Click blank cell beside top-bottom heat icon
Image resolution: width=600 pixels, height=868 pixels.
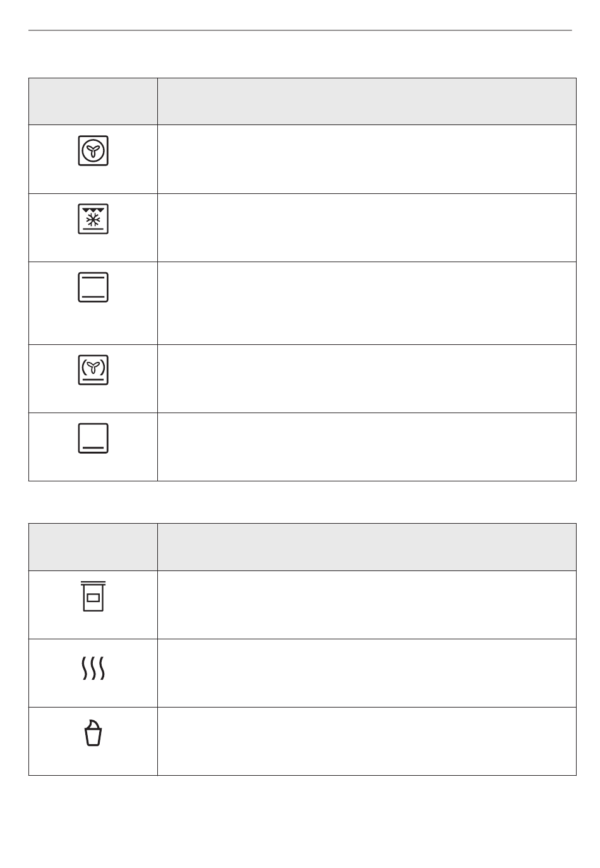(x=367, y=303)
